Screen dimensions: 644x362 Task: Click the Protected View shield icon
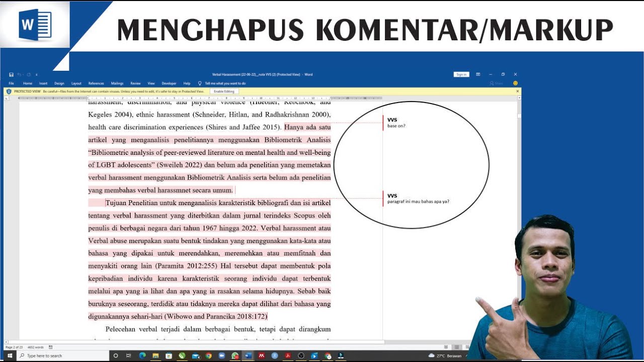[9, 92]
